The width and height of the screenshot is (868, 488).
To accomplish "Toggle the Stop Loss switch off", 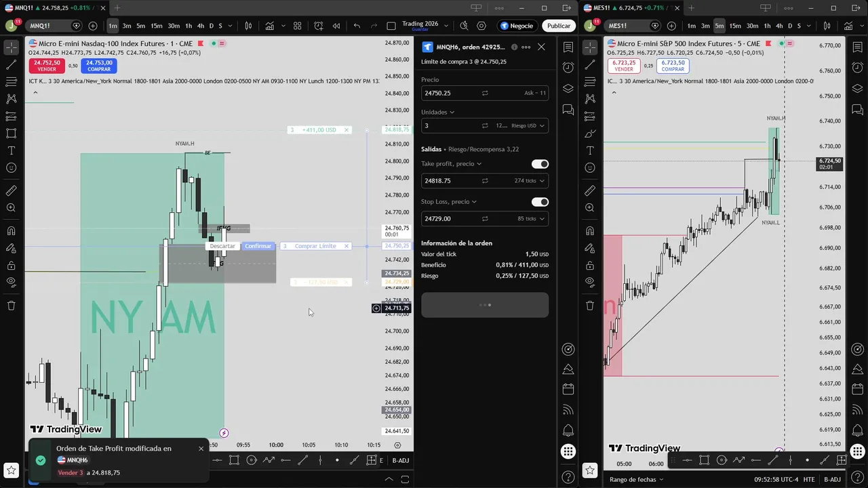I will (x=540, y=202).
